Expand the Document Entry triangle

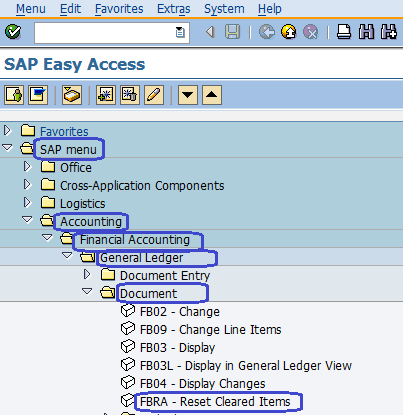(x=87, y=274)
